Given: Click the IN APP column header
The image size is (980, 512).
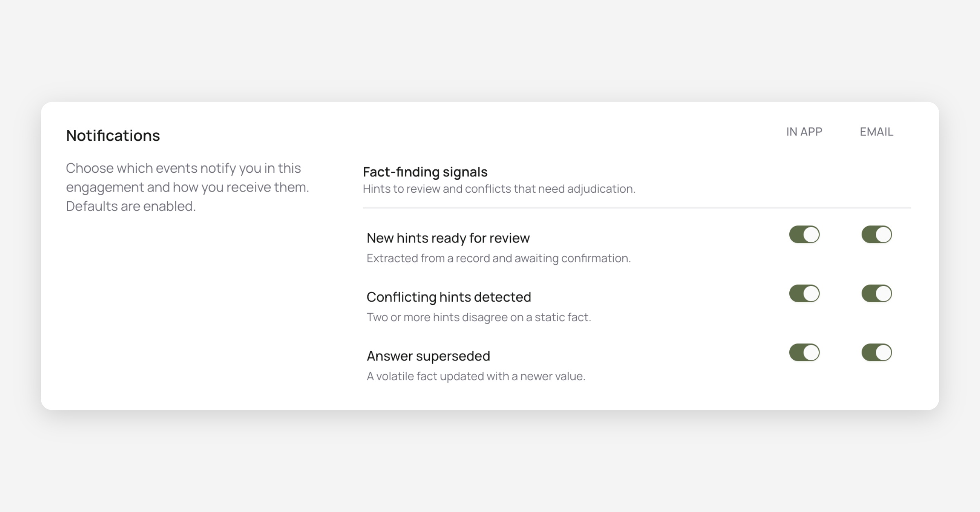Looking at the screenshot, I should pyautogui.click(x=804, y=132).
